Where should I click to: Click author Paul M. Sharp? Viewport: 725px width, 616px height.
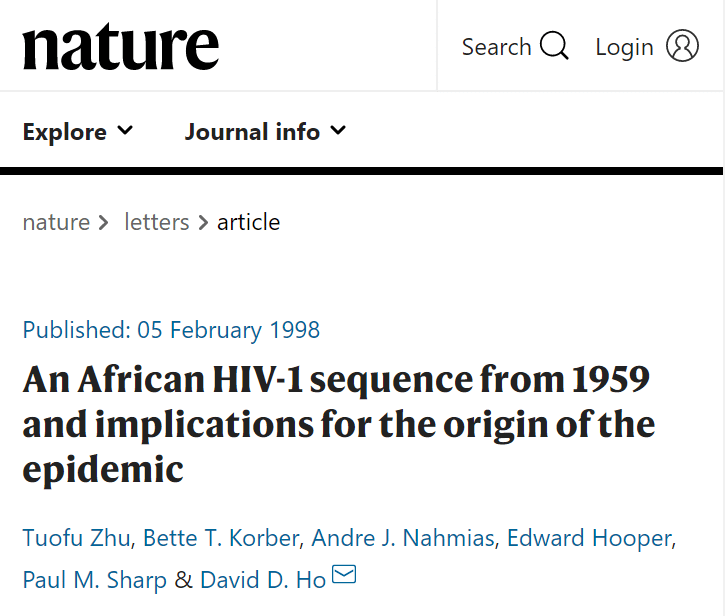[95, 580]
